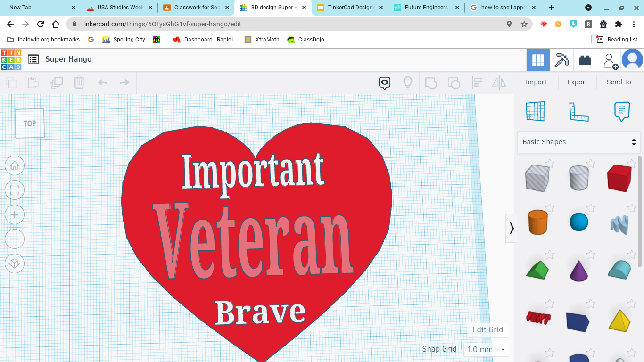Open the Bricks mode icon
644x362 pixels.
[585, 60]
